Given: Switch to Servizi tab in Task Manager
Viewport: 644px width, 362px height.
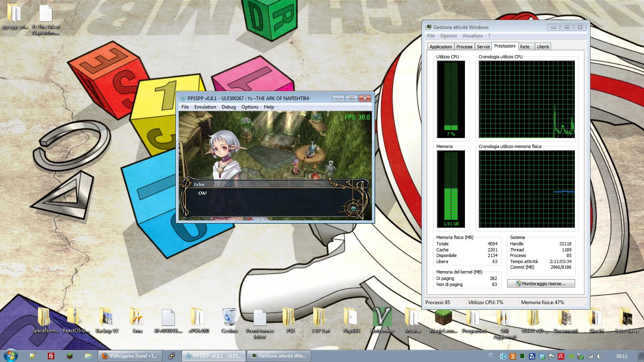Looking at the screenshot, I should click(483, 47).
